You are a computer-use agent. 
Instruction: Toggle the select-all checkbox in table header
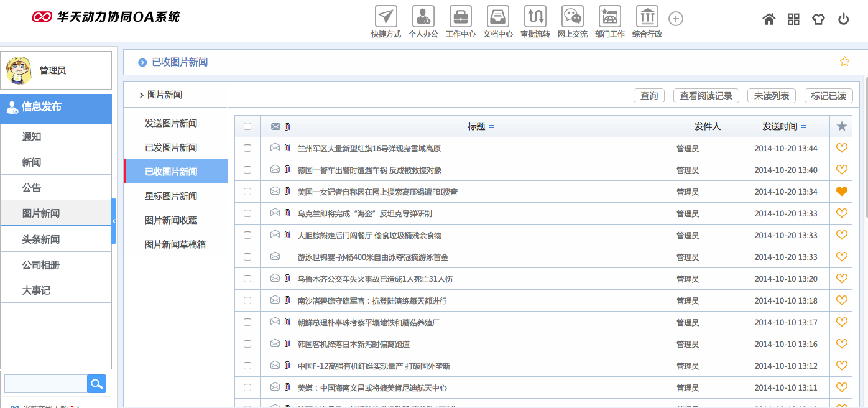(x=247, y=126)
